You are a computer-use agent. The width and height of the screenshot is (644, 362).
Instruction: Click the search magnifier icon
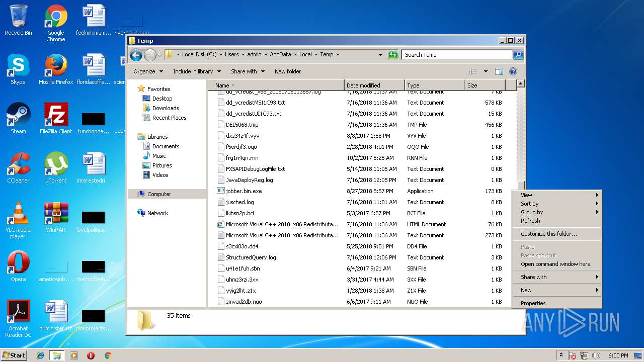pos(518,55)
